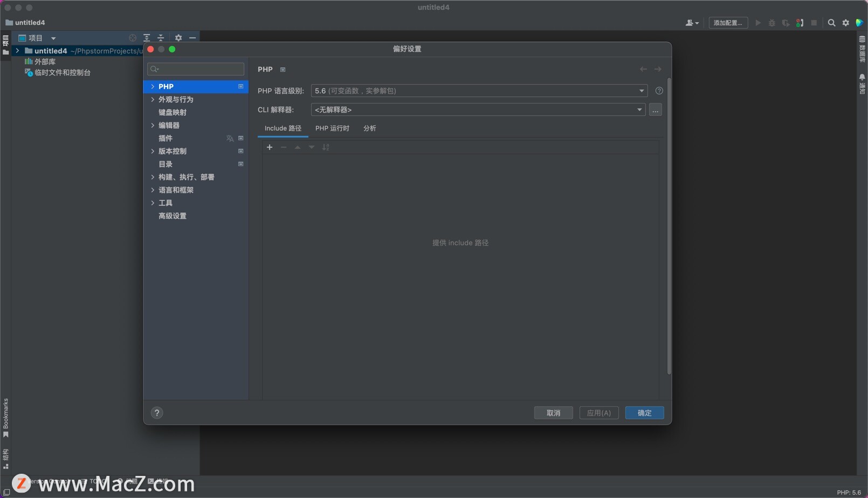Click the Add Configuration (添加配置) button

[x=728, y=23]
